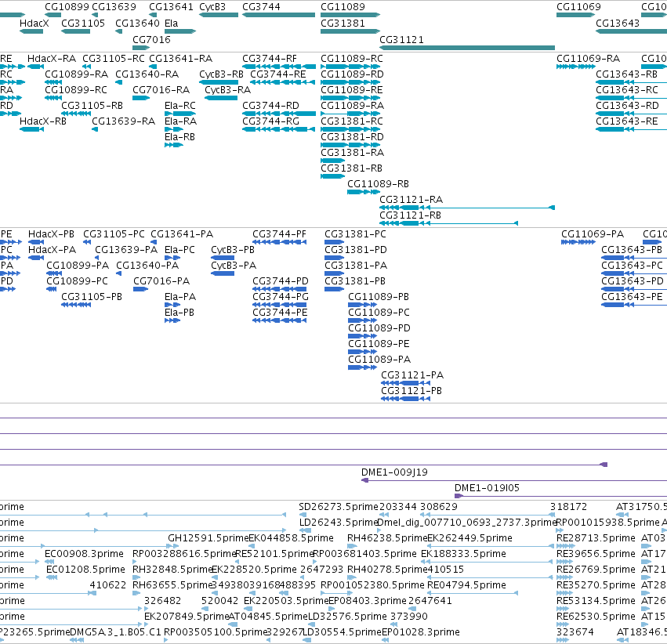This screenshot has height=644, width=667.
Task: Click the CG11089-PA protein label
Action: pos(379,360)
